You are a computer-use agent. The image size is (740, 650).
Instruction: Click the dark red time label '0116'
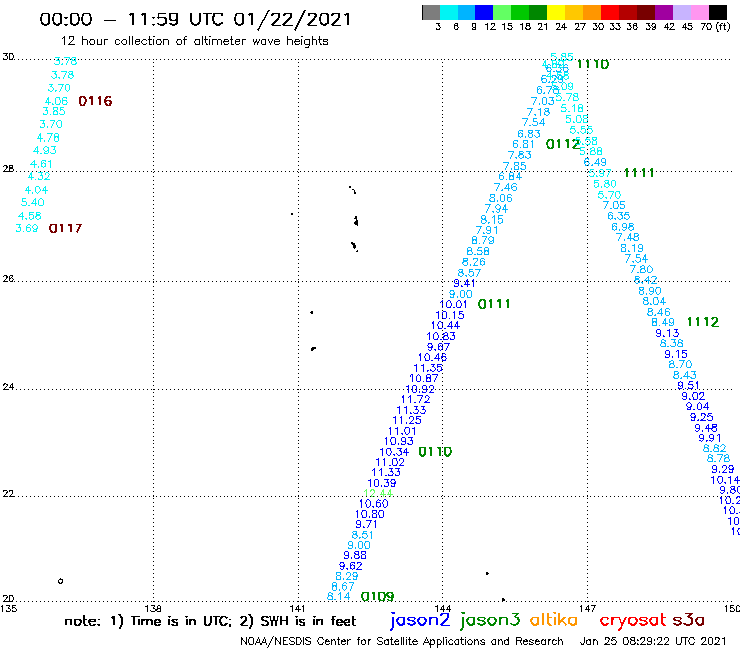coord(95,101)
